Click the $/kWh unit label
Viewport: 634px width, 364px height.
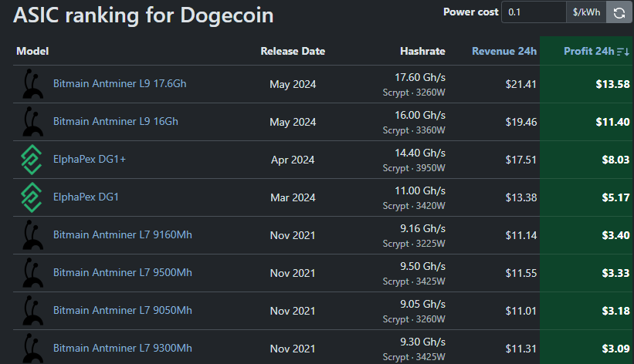click(586, 12)
